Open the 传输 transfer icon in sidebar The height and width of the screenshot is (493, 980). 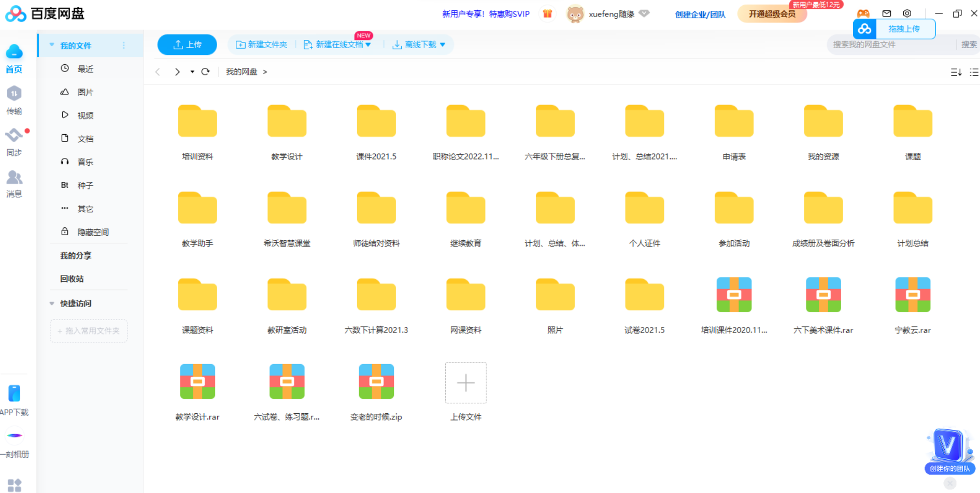coord(14,94)
